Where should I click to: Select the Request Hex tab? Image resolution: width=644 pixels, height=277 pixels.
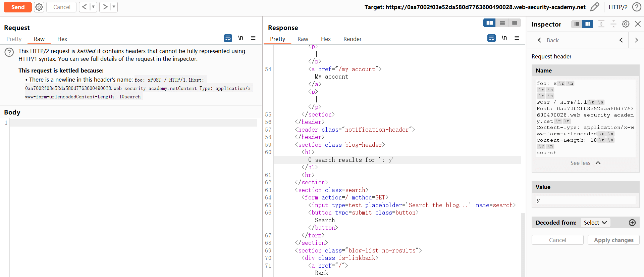(x=62, y=39)
